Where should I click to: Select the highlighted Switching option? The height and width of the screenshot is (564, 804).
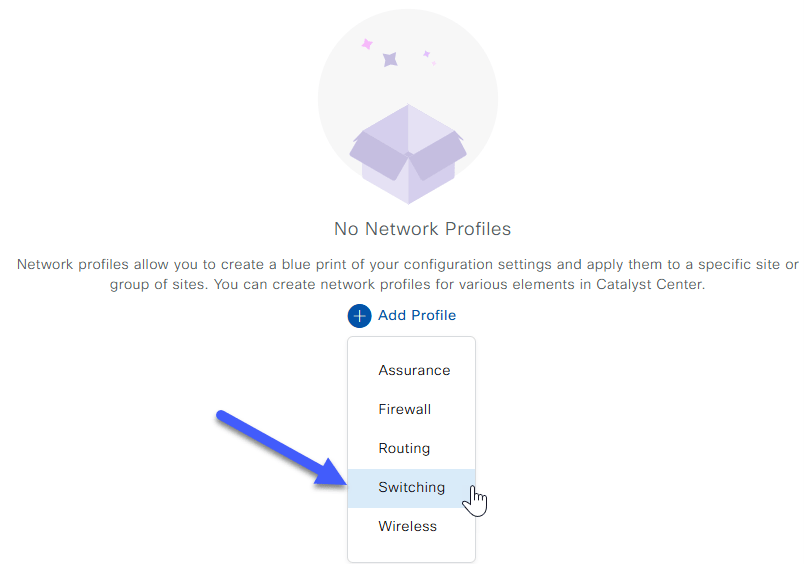pos(411,488)
